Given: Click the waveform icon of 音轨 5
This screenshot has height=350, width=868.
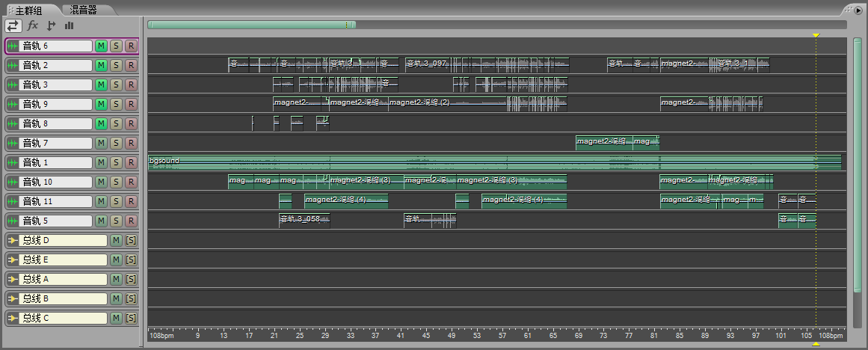Looking at the screenshot, I should pyautogui.click(x=12, y=221).
